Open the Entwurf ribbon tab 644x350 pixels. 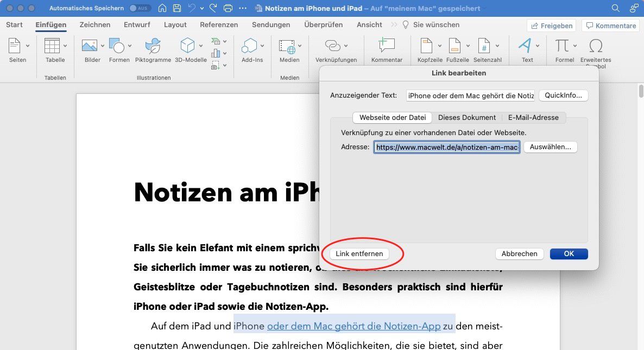coord(137,24)
